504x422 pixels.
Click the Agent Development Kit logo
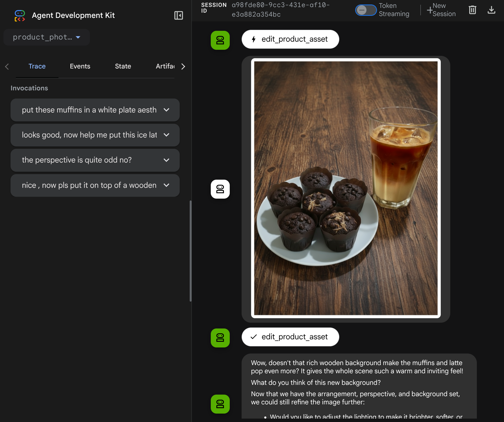20,16
